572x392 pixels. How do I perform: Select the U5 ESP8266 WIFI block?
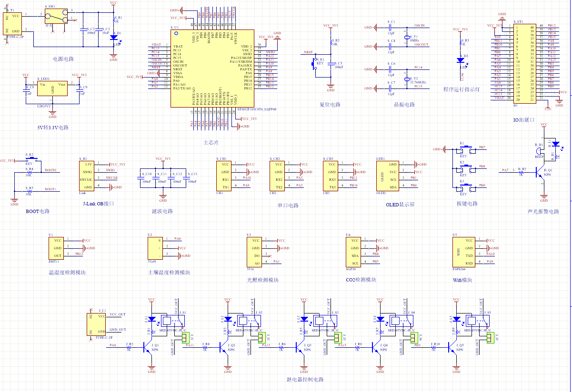point(464,252)
